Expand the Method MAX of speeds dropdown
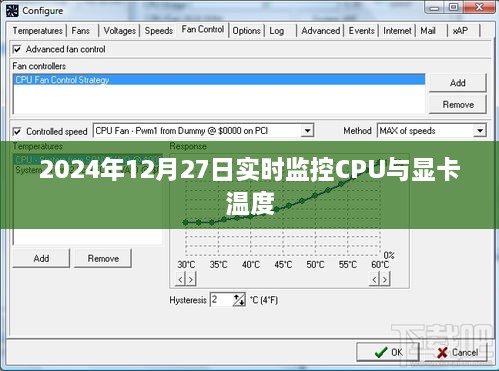 [x=480, y=131]
